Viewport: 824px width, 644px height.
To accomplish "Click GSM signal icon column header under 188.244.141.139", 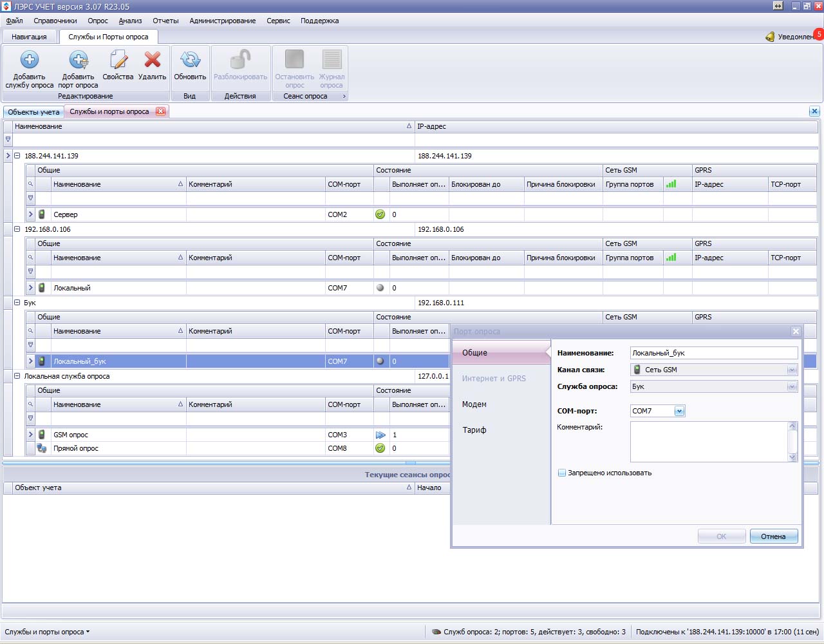I will point(671,184).
